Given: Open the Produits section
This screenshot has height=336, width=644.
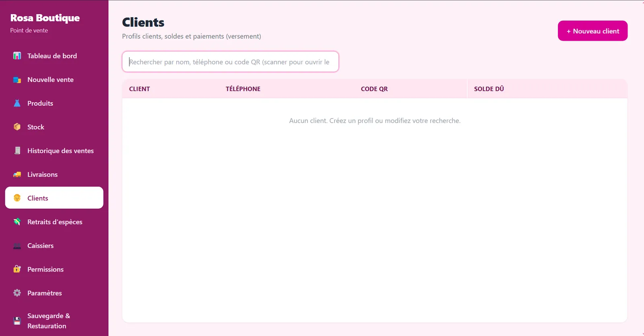Looking at the screenshot, I should (x=54, y=103).
